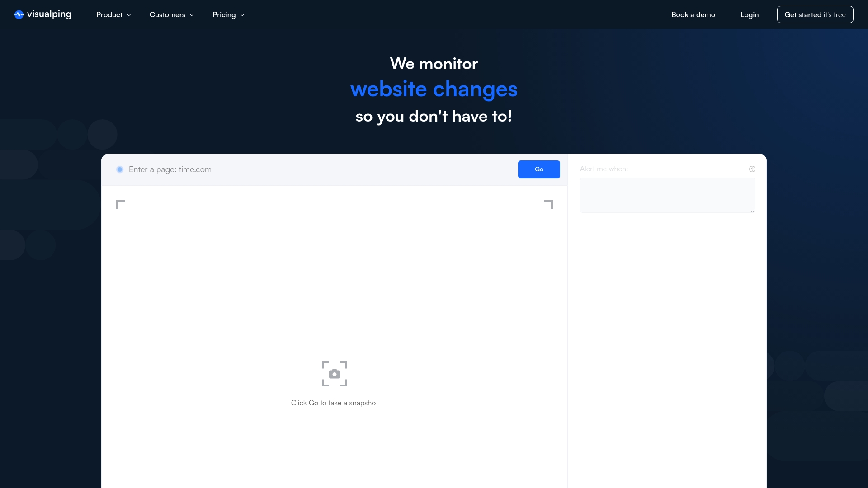
Task: Click the Product chevron arrow
Action: click(129, 15)
